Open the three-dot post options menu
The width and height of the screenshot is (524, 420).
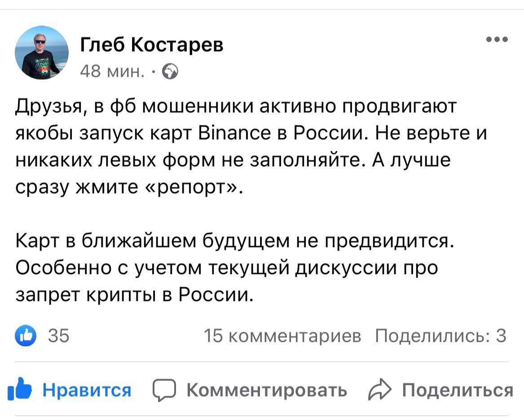497,40
